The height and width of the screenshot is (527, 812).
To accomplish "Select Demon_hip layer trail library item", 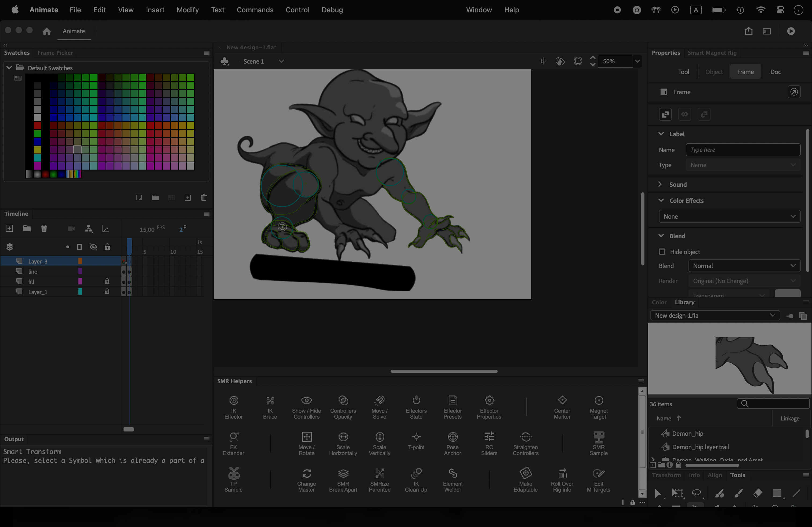I will 700,447.
